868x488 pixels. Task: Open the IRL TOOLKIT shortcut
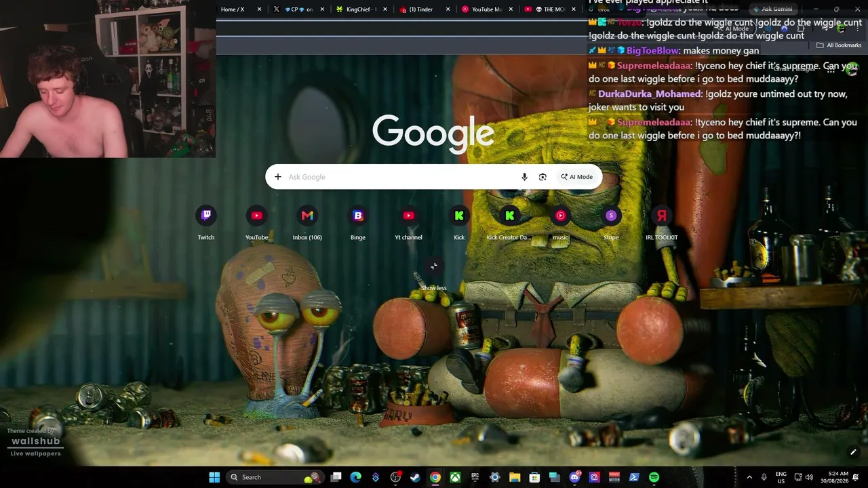pos(661,224)
